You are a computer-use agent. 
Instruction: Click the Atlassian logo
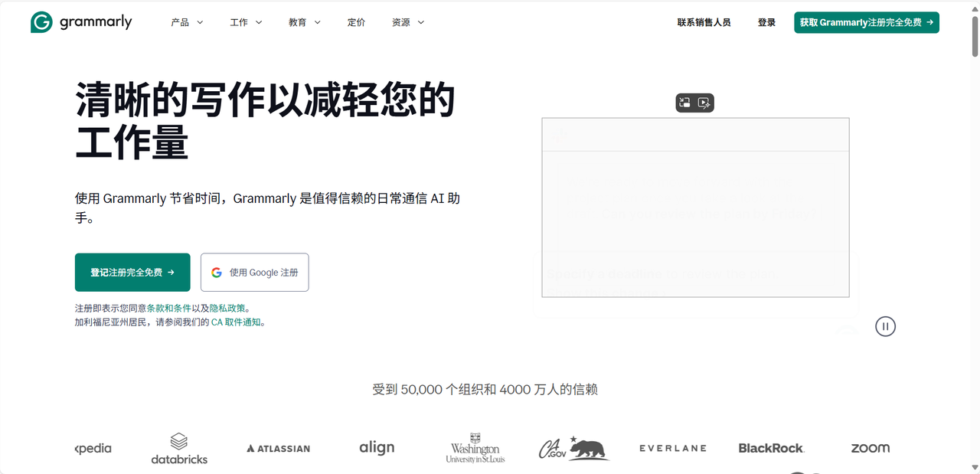[x=279, y=449]
